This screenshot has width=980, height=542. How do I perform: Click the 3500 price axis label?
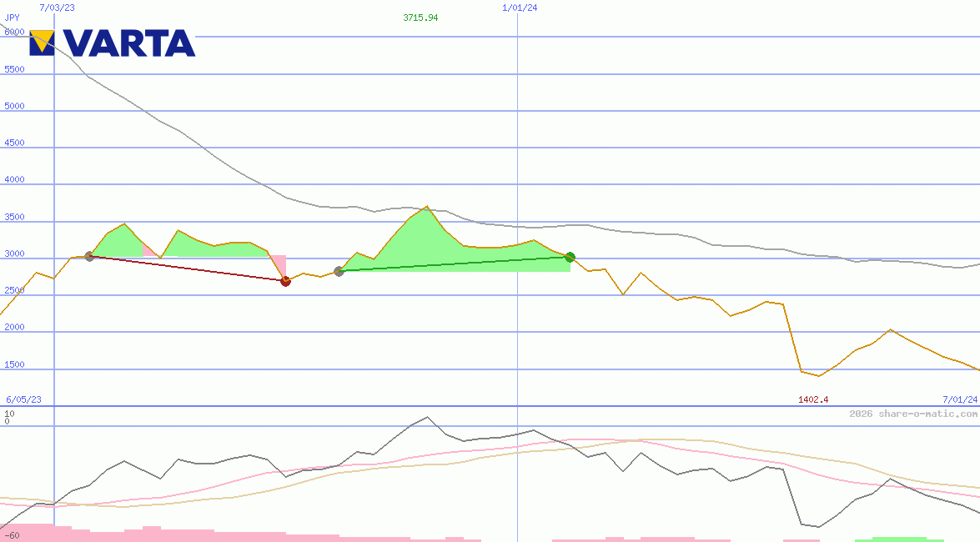(x=14, y=217)
